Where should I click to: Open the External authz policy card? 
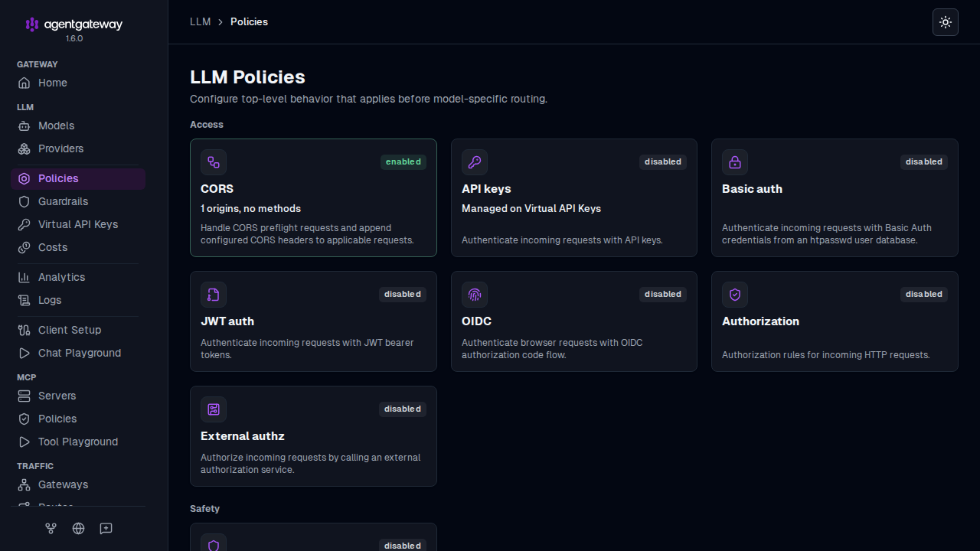pyautogui.click(x=313, y=436)
